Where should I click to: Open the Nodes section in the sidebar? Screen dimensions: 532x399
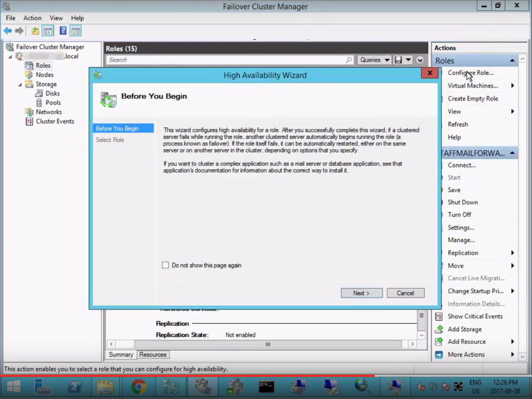coord(44,74)
